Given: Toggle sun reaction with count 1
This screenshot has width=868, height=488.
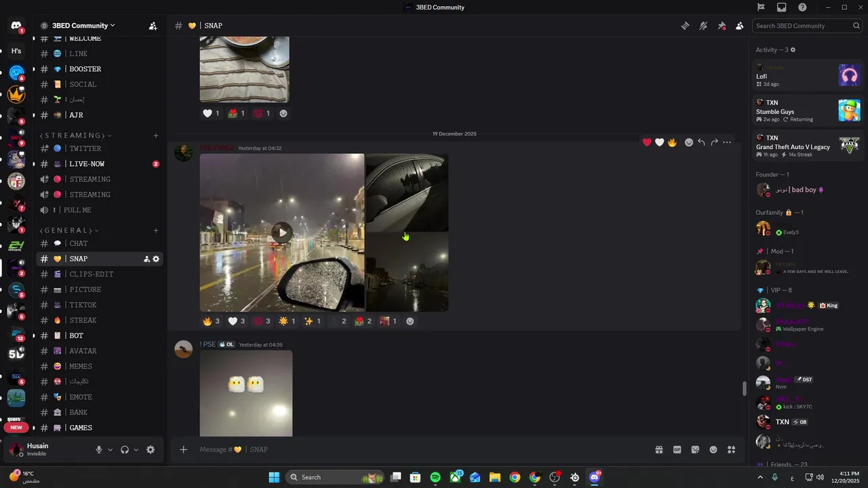Looking at the screenshot, I should 288,321.
